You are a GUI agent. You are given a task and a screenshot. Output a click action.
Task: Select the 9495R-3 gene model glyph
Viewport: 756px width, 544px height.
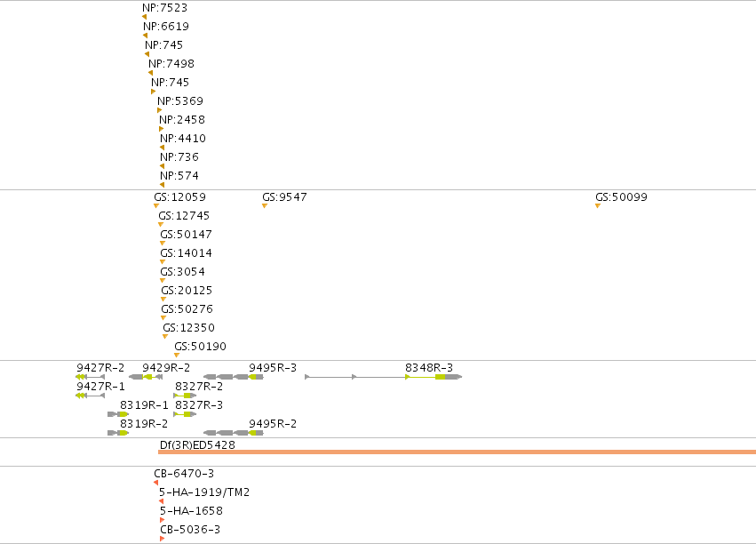tap(234, 377)
